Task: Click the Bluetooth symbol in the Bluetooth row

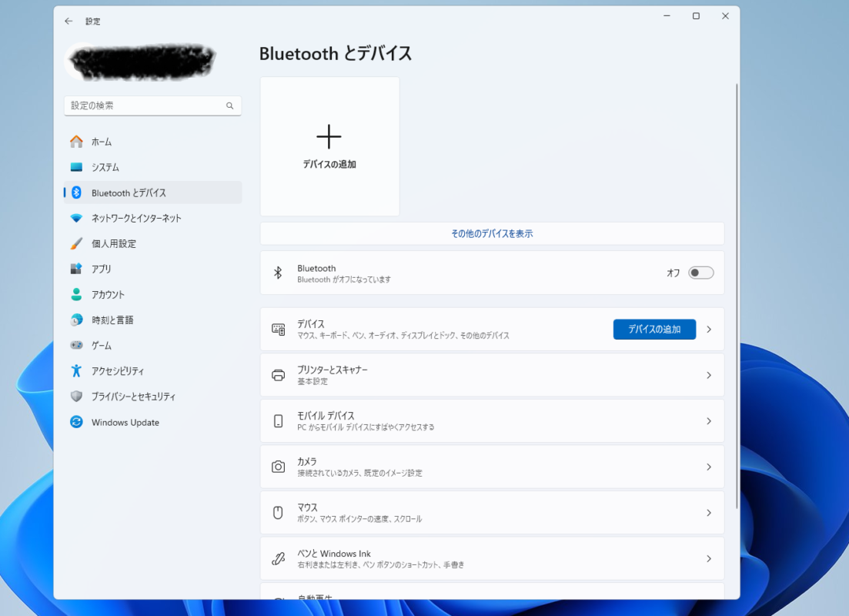Action: click(278, 273)
